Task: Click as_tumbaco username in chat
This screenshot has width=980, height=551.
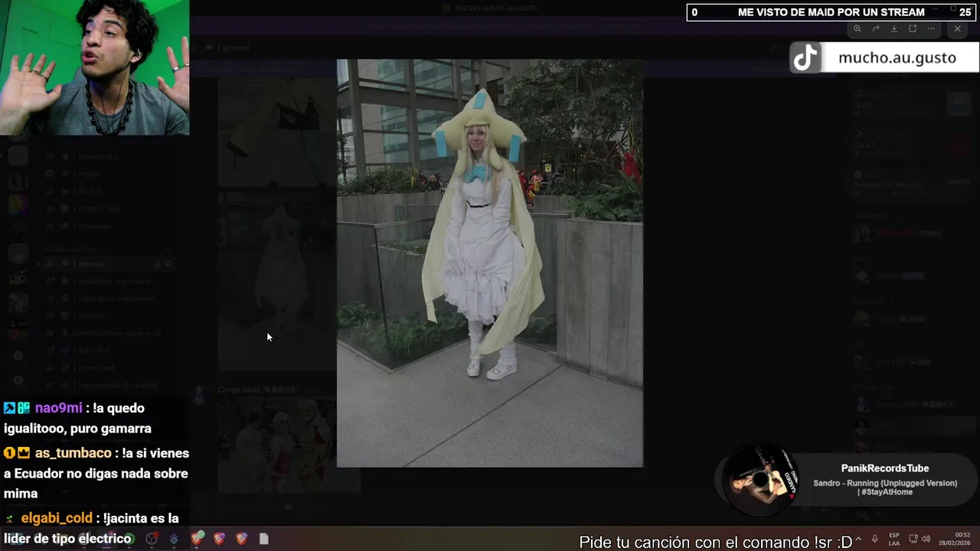Action: (73, 453)
